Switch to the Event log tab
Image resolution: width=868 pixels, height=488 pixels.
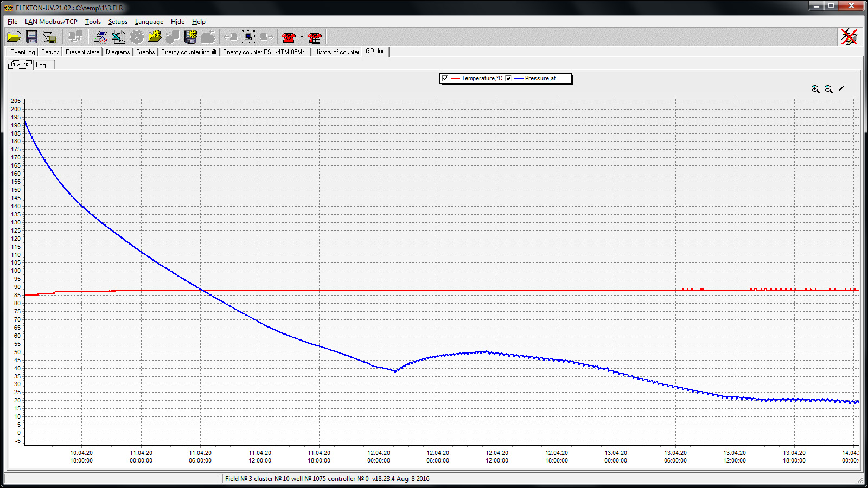22,52
